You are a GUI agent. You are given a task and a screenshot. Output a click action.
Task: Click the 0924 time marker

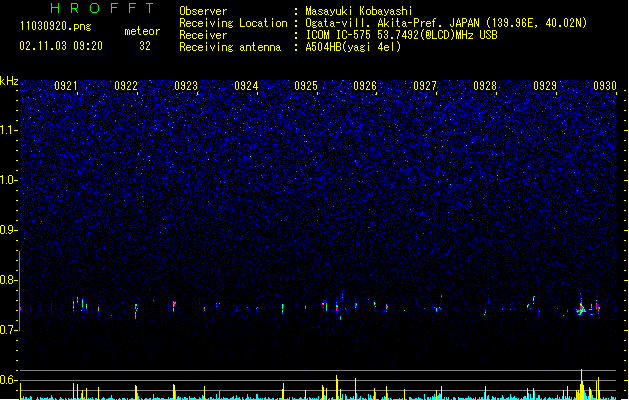(246, 86)
